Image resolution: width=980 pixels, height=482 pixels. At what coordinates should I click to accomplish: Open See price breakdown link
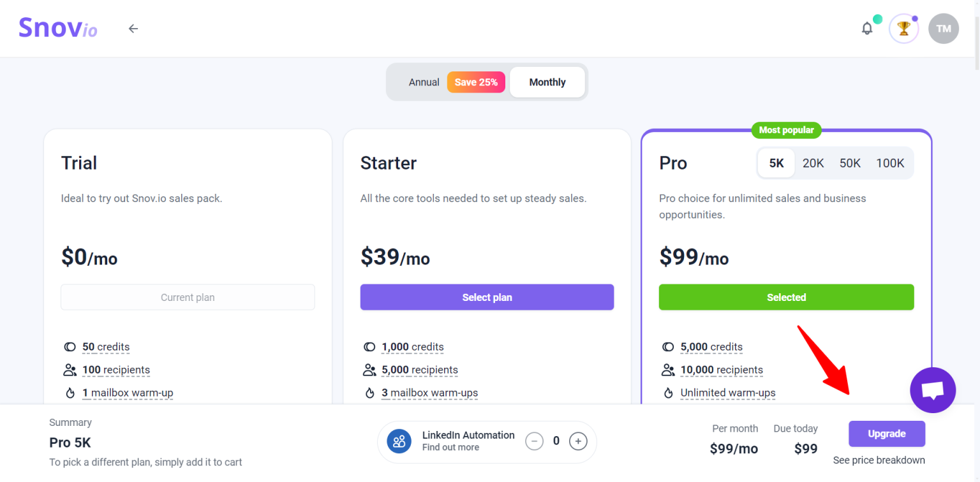coord(879,460)
